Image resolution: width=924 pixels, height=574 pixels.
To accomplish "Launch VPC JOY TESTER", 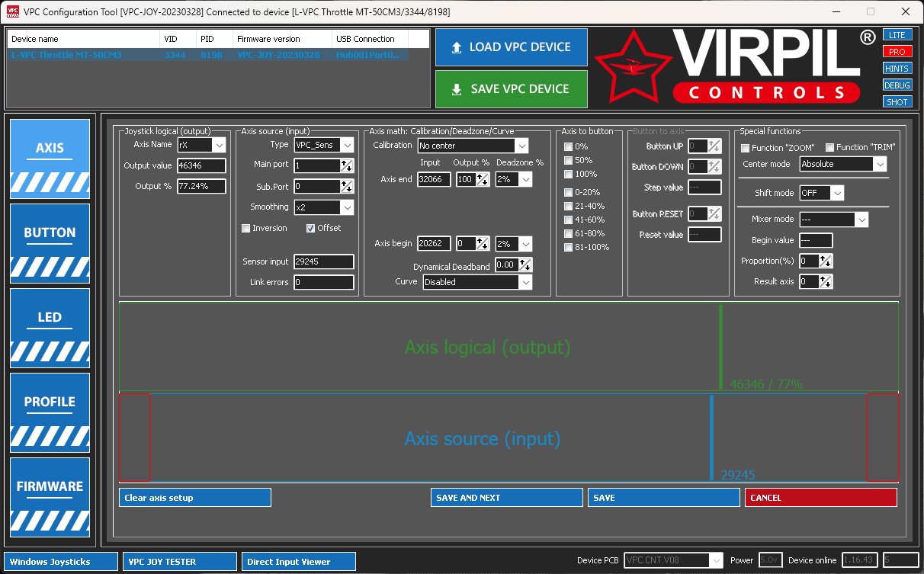I will tap(180, 562).
